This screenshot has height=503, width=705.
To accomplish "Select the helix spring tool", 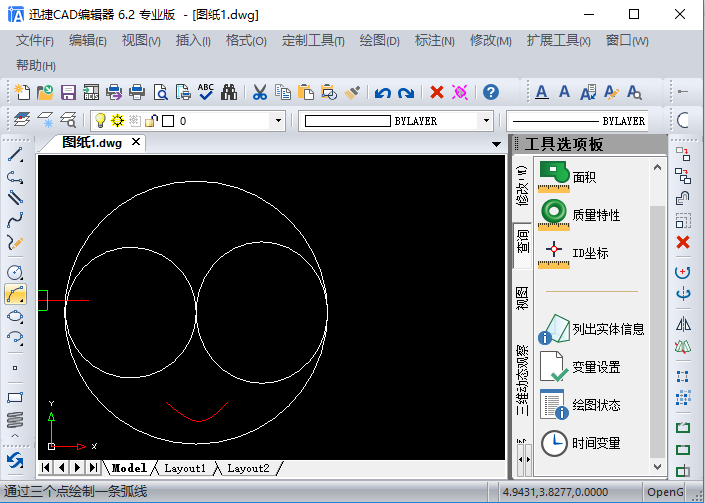I will coord(15,419).
